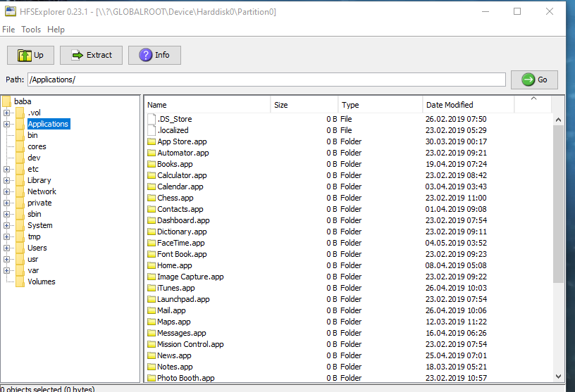
Task: Open the Help menu
Action: 56,30
